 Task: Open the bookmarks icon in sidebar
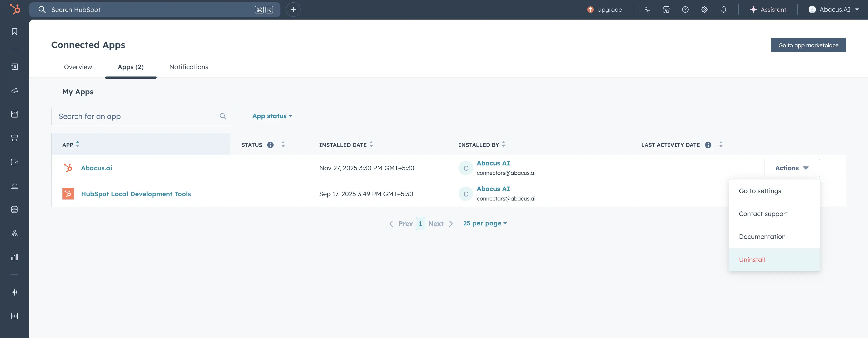click(x=14, y=32)
